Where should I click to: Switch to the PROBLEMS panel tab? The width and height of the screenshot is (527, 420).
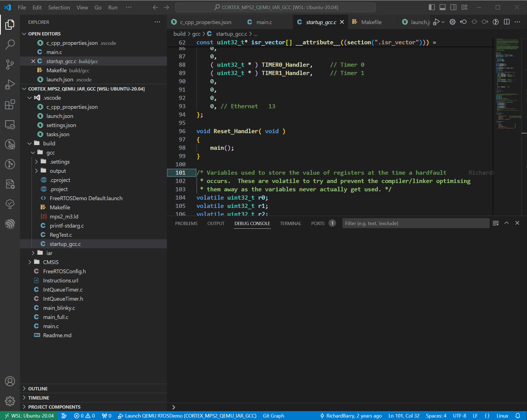pyautogui.click(x=186, y=223)
